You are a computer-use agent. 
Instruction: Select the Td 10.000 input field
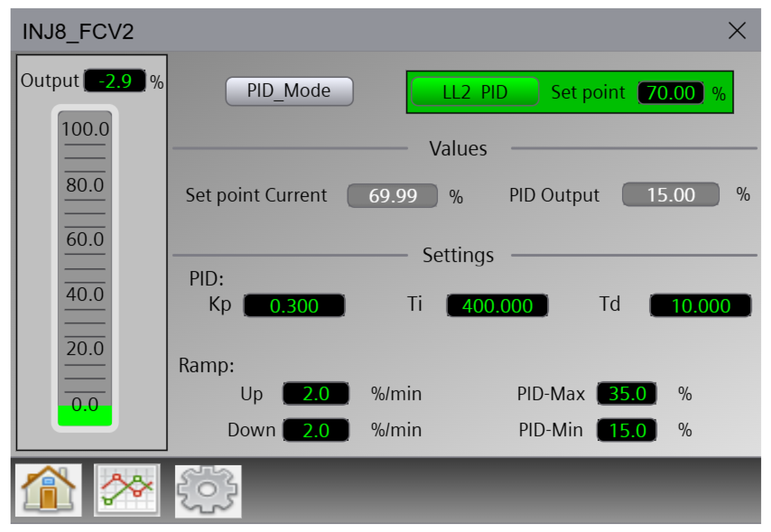tap(700, 305)
